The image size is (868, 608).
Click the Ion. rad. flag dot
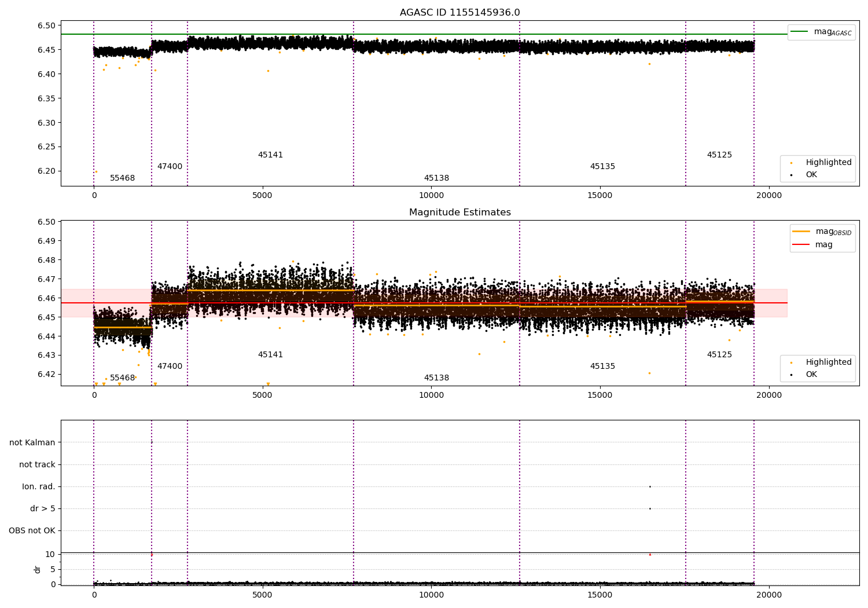click(650, 486)
